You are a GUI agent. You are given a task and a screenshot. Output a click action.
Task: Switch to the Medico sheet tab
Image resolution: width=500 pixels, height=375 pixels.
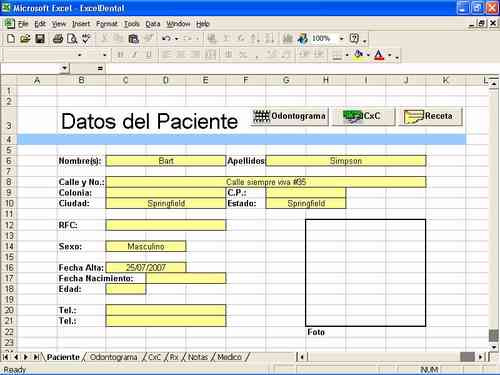(x=229, y=357)
